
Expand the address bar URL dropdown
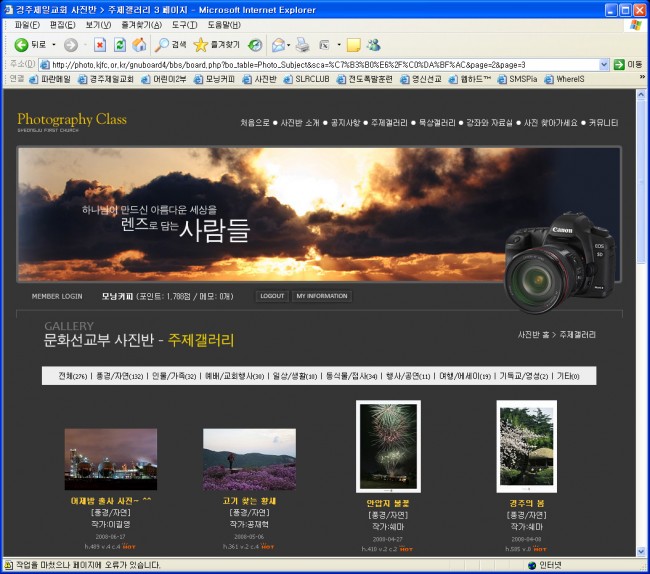[x=604, y=64]
